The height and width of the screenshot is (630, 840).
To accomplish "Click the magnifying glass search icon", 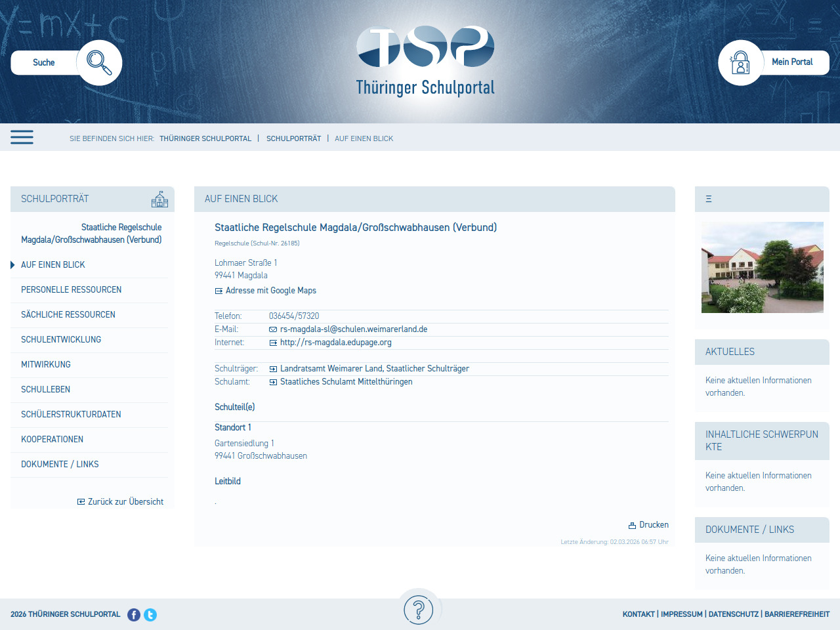I will pos(99,63).
